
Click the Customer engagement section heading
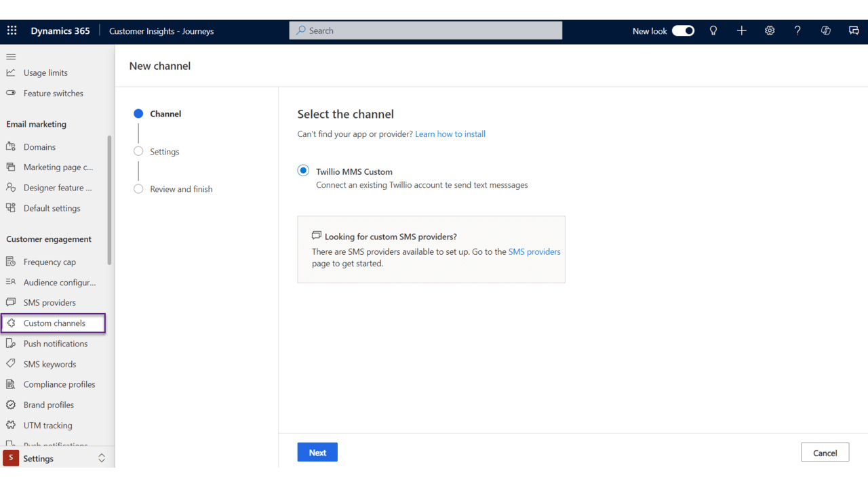click(x=49, y=239)
